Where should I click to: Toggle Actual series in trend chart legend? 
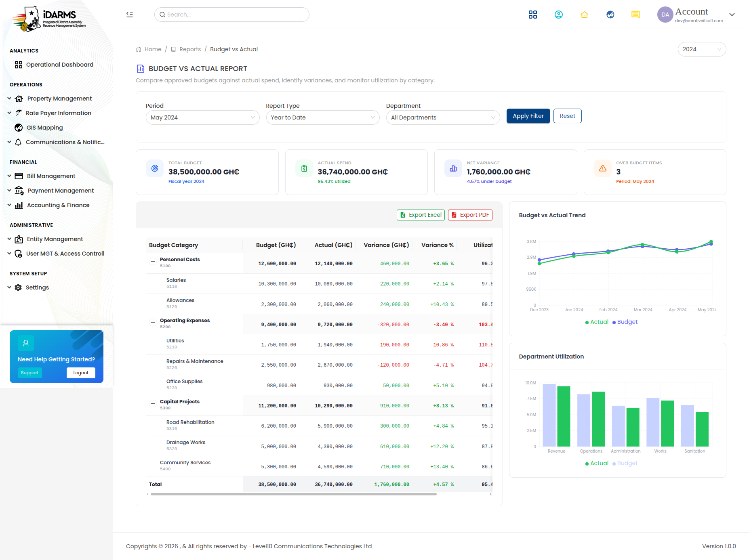[597, 322]
